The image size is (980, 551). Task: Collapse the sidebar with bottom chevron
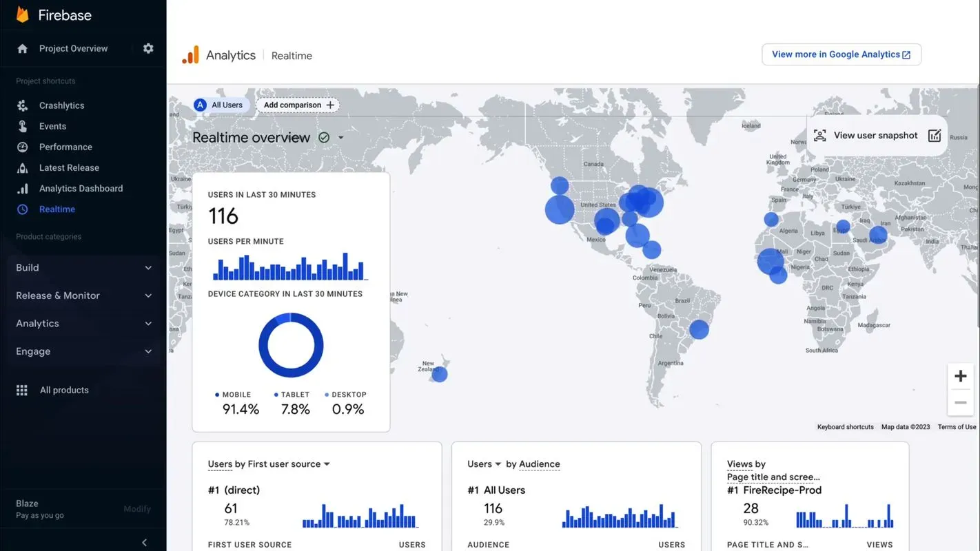point(144,543)
